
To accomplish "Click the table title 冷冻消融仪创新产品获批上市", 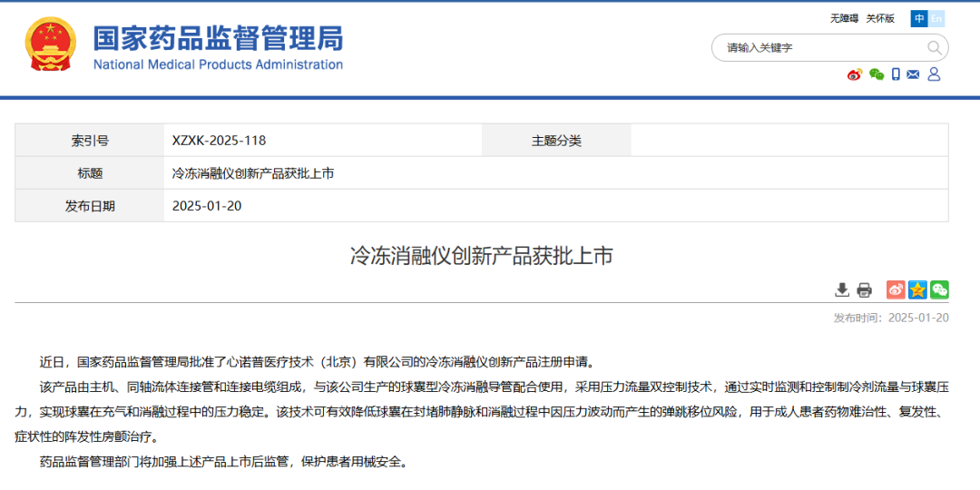I will 252,173.
